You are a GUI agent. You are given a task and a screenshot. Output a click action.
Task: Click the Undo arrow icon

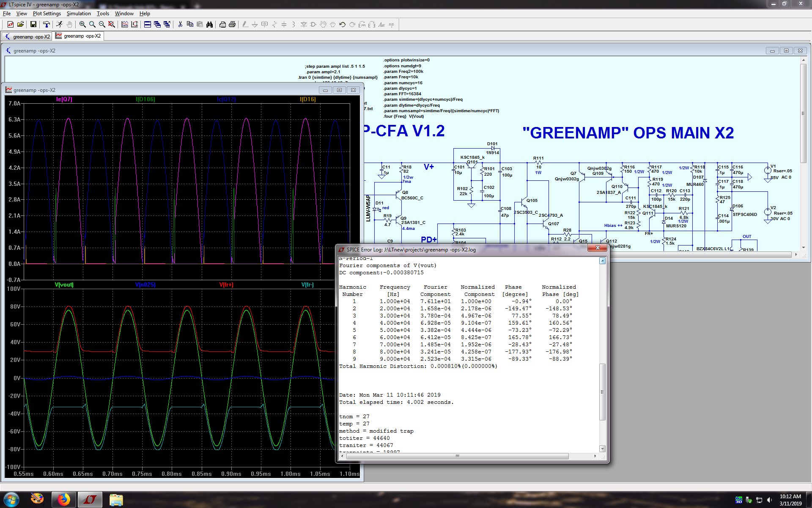click(343, 25)
